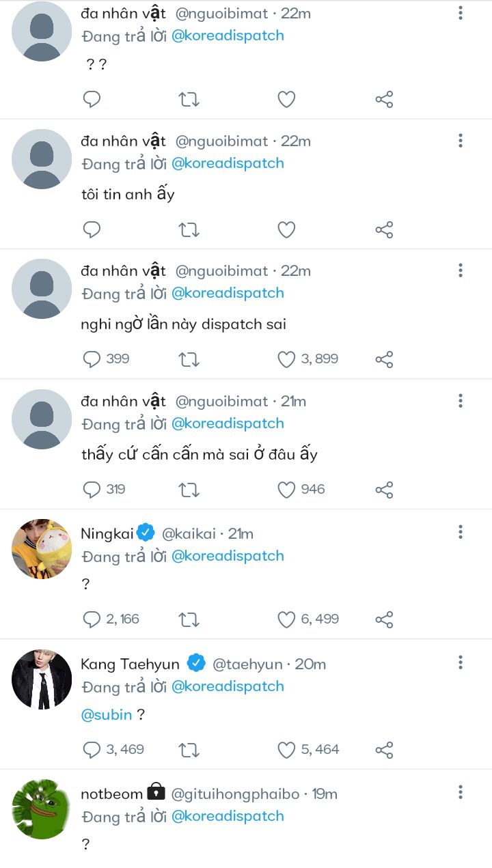Open more options on Kang Taehyun's tweet
Viewport: 492px width, 868px height.
[461, 662]
